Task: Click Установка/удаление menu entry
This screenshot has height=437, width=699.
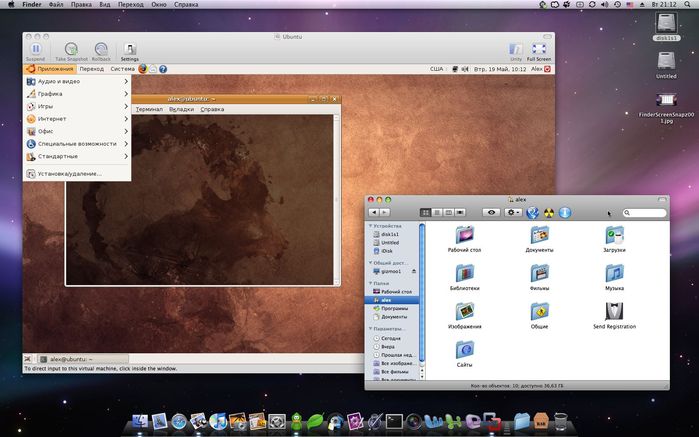Action: (x=77, y=174)
